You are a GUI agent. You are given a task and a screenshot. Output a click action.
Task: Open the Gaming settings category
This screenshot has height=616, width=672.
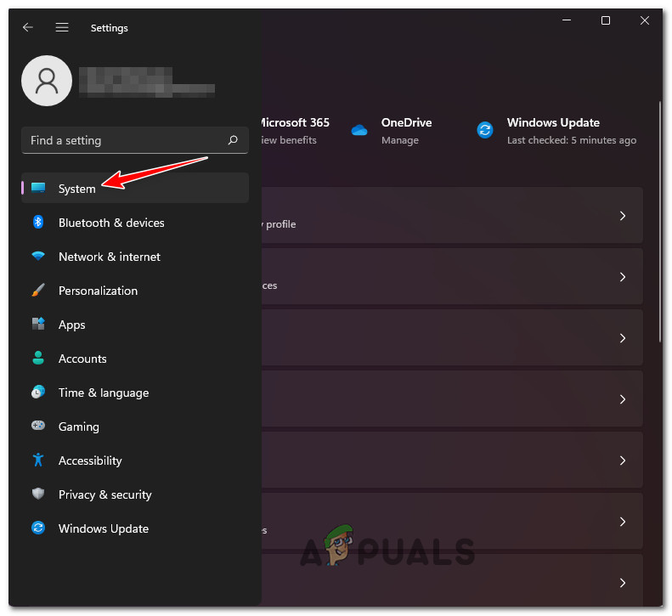[134, 427]
